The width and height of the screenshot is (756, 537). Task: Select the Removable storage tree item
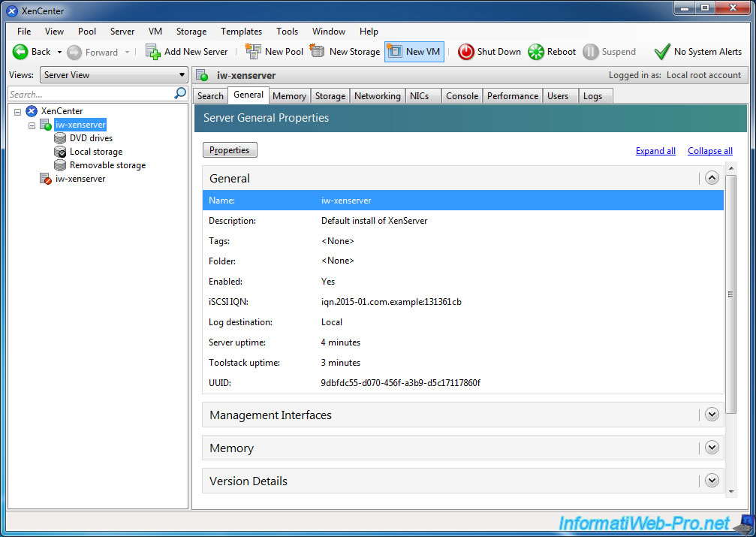click(107, 165)
